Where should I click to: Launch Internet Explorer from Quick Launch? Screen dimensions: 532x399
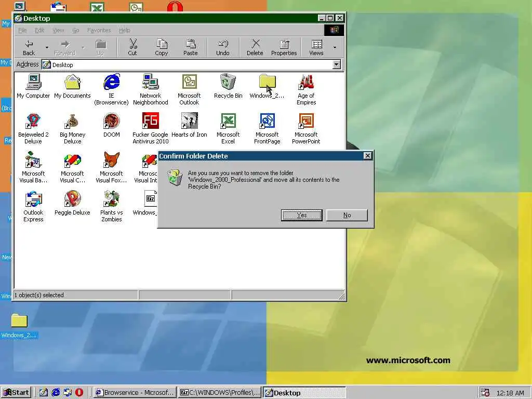tap(56, 393)
